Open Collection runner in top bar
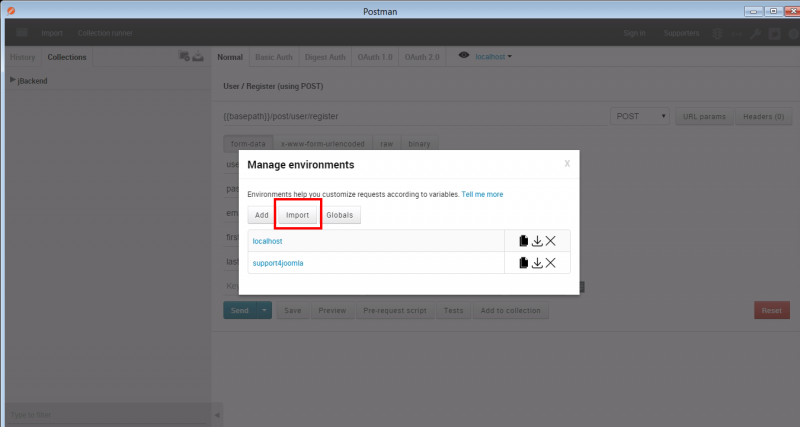 pos(105,33)
